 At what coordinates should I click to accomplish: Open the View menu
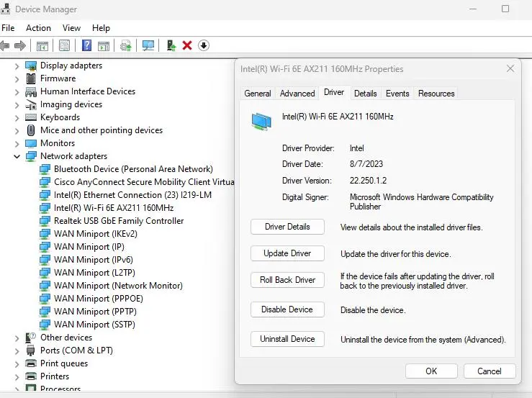coord(71,28)
